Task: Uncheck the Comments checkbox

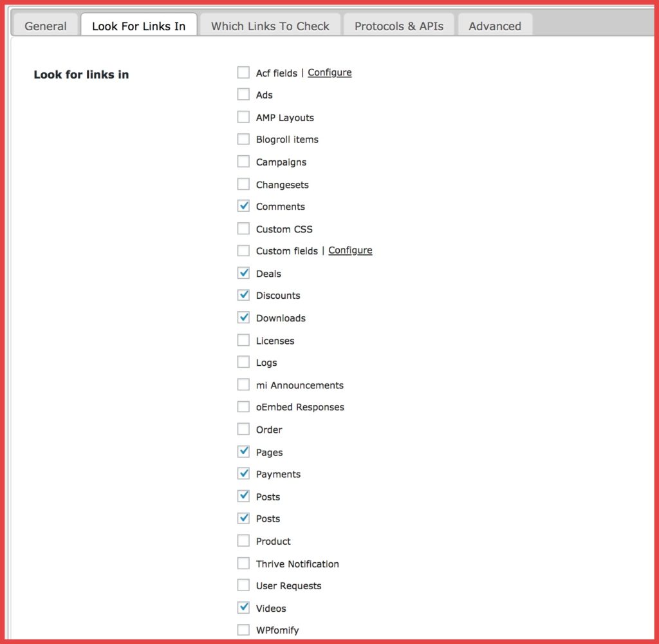Action: [x=243, y=206]
